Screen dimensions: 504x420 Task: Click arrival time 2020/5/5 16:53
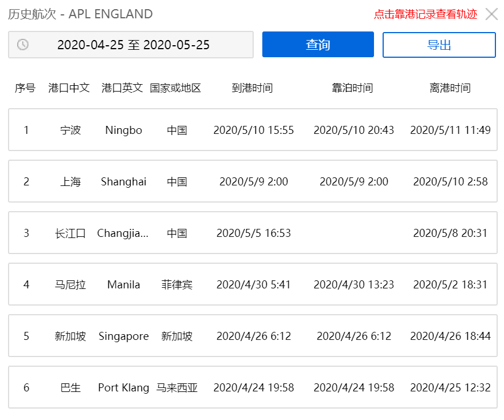click(254, 233)
